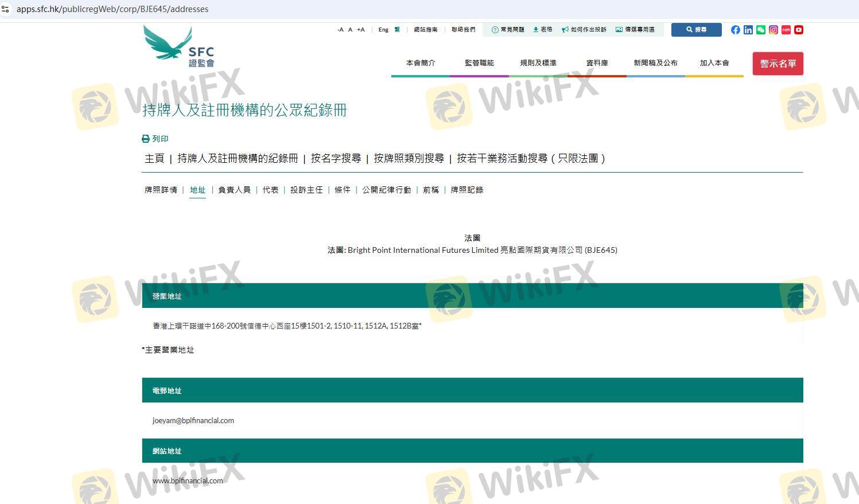The width and height of the screenshot is (859, 504).
Task: Open 網站指南 site map link
Action: 426,30
